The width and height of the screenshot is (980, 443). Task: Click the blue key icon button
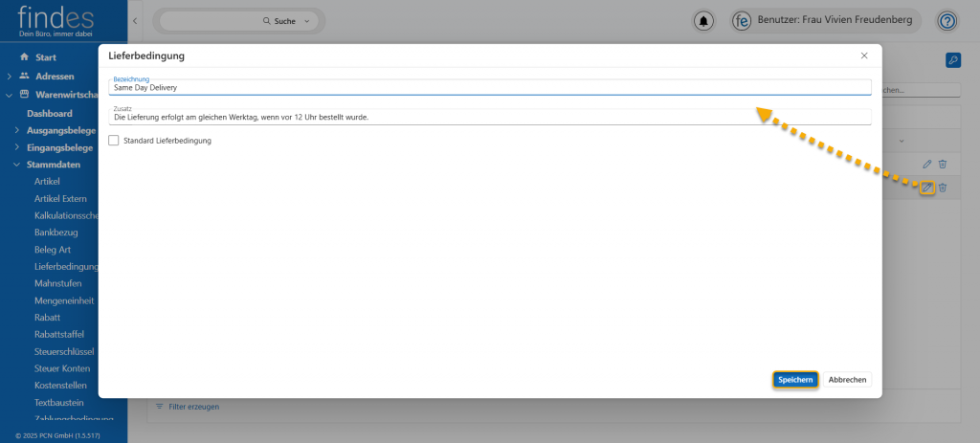(x=952, y=60)
